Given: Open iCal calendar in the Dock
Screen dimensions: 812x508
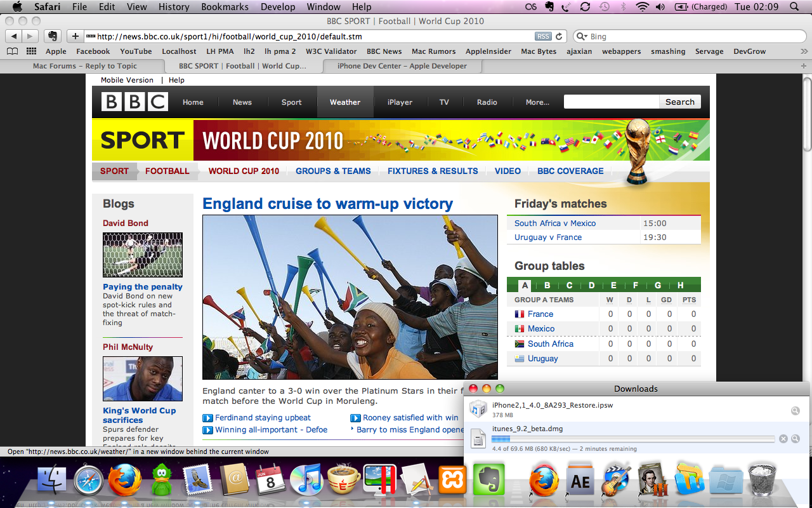Looking at the screenshot, I should coord(271,480).
